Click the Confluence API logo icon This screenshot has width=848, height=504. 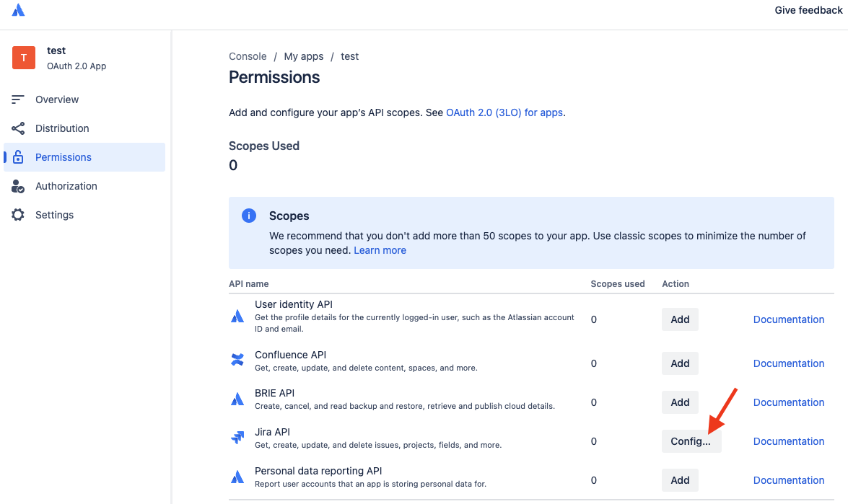click(237, 360)
